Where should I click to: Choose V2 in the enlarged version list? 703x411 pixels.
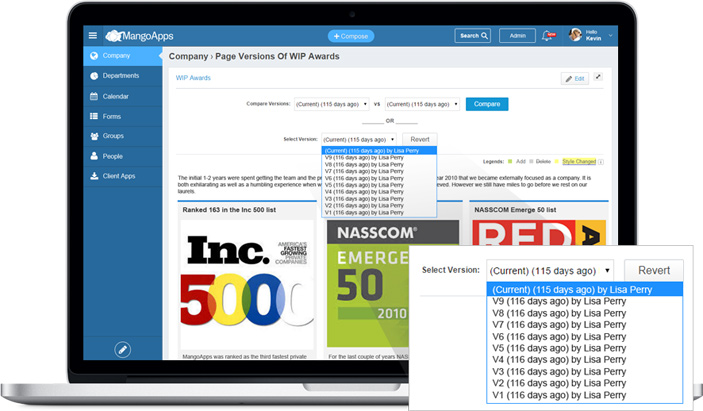(585, 383)
